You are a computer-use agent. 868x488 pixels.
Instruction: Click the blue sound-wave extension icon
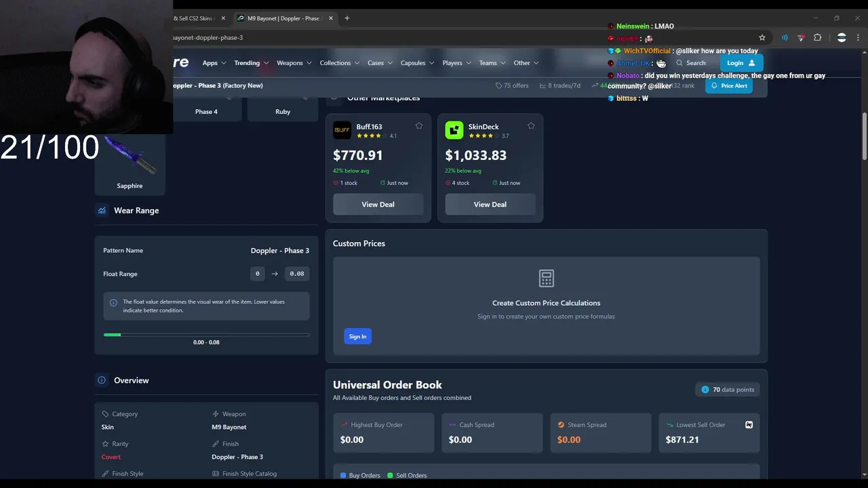(785, 38)
